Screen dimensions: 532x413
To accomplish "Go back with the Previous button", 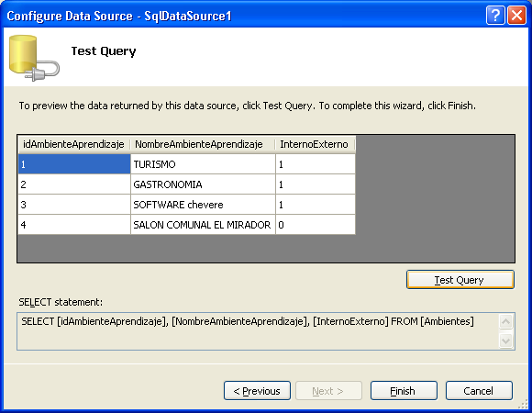I will 257,391.
